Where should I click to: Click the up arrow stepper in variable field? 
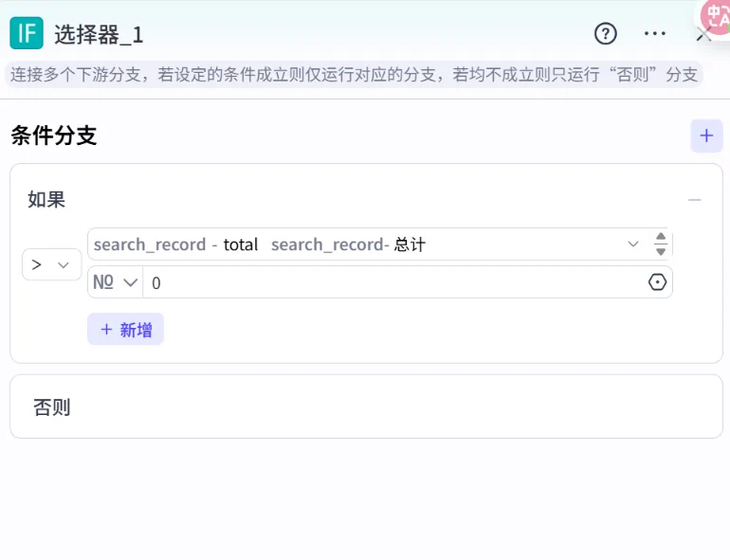[661, 237]
